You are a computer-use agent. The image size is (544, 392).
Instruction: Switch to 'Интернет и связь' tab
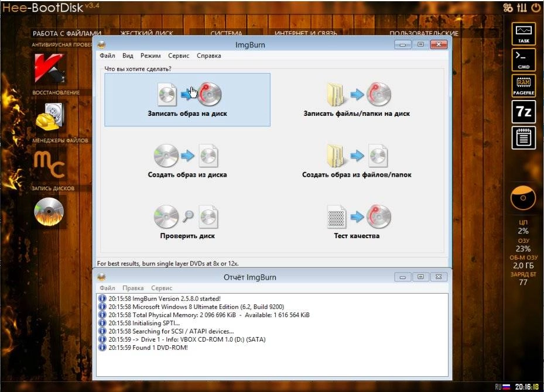click(x=305, y=33)
